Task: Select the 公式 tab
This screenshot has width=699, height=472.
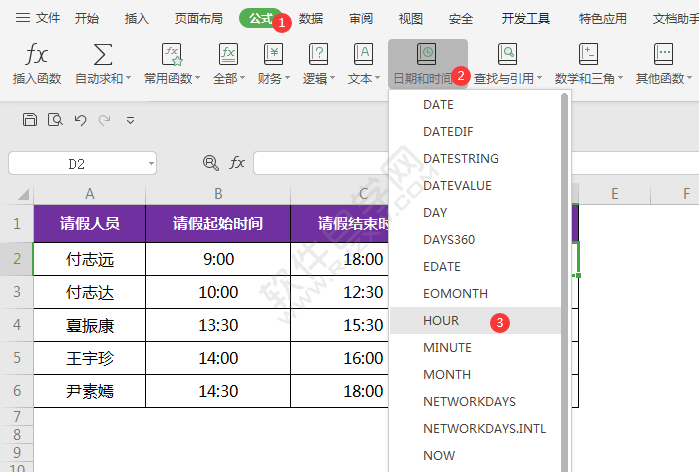Action: [261, 18]
